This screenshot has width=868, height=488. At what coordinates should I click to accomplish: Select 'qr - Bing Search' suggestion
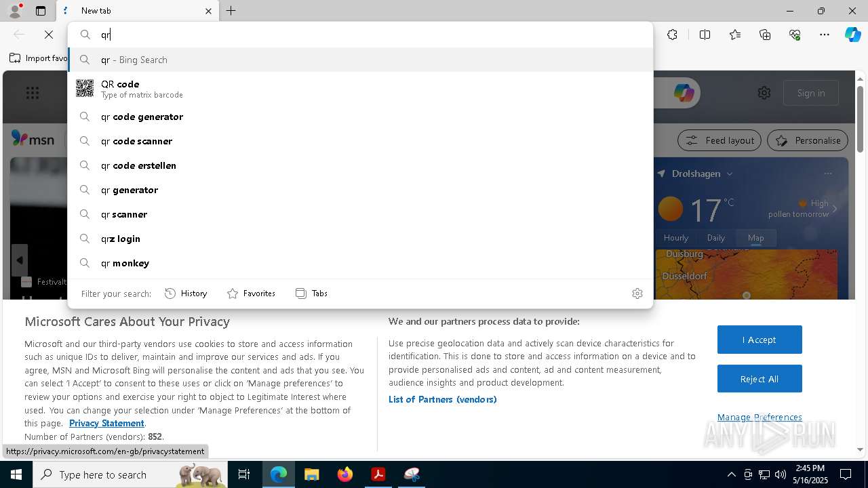click(x=360, y=60)
